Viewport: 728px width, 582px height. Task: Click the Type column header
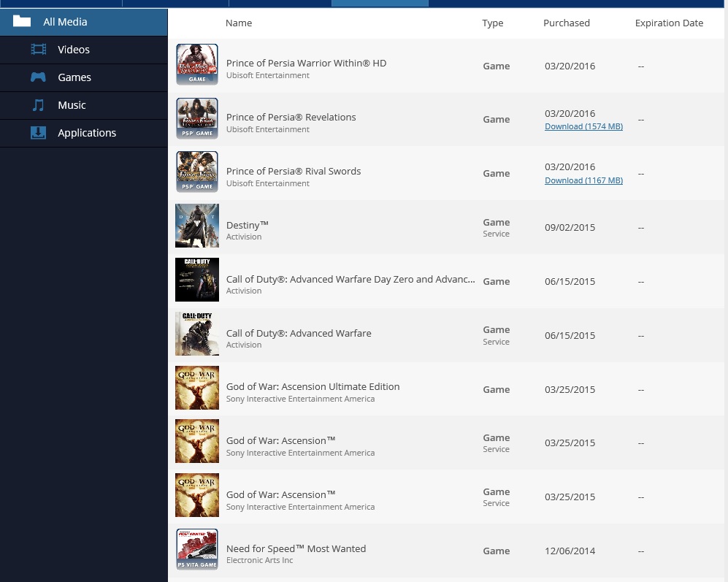tap(493, 23)
